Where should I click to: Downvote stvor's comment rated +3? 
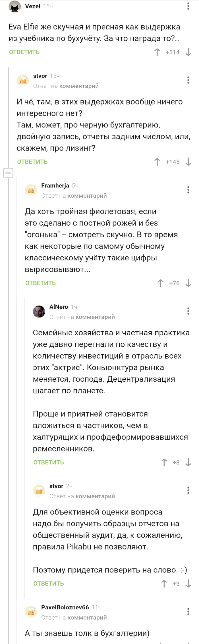(188, 584)
